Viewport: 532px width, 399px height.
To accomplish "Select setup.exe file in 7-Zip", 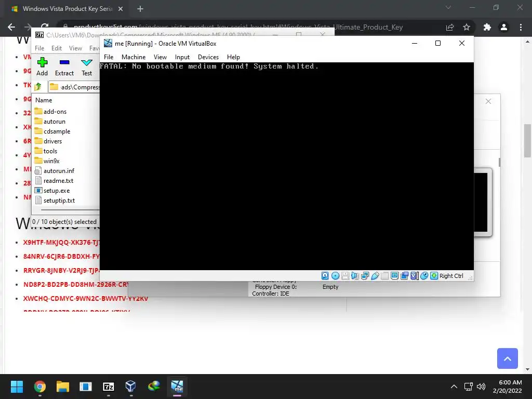I will click(52, 190).
